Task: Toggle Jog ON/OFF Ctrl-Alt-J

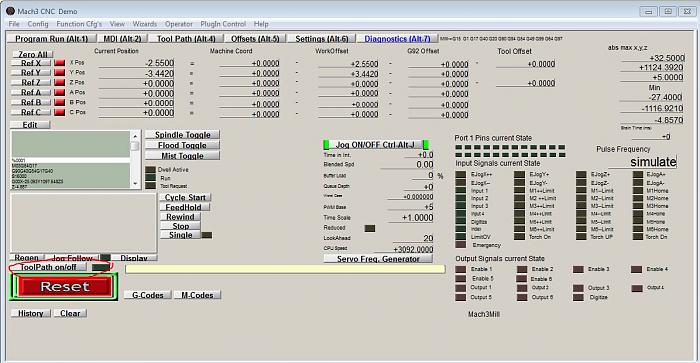Action: (375, 145)
